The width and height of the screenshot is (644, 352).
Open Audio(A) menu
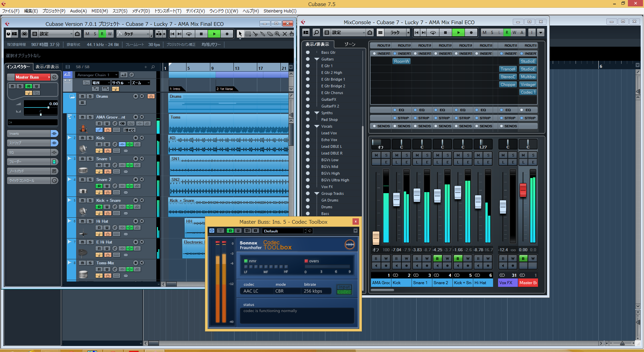pyautogui.click(x=78, y=11)
